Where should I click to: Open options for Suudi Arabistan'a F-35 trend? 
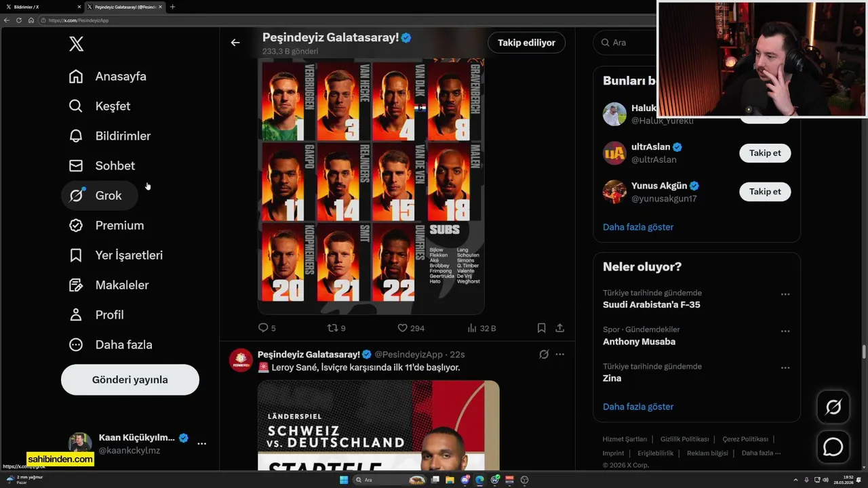tap(785, 295)
